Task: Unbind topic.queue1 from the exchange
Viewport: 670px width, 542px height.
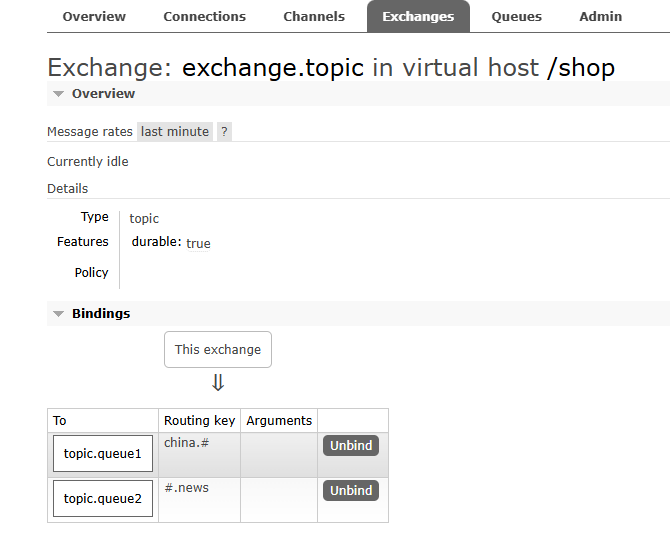Action: 351,446
